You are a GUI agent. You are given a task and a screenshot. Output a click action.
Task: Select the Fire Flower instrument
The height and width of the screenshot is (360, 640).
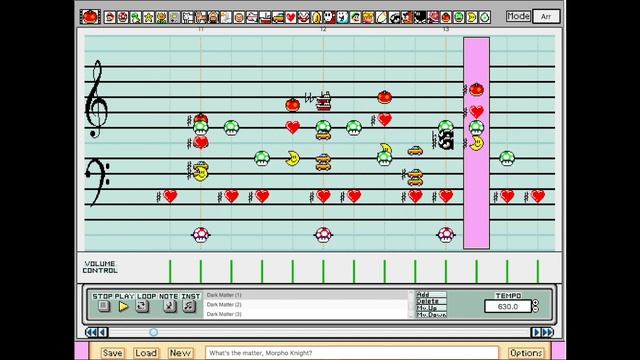[x=161, y=17]
